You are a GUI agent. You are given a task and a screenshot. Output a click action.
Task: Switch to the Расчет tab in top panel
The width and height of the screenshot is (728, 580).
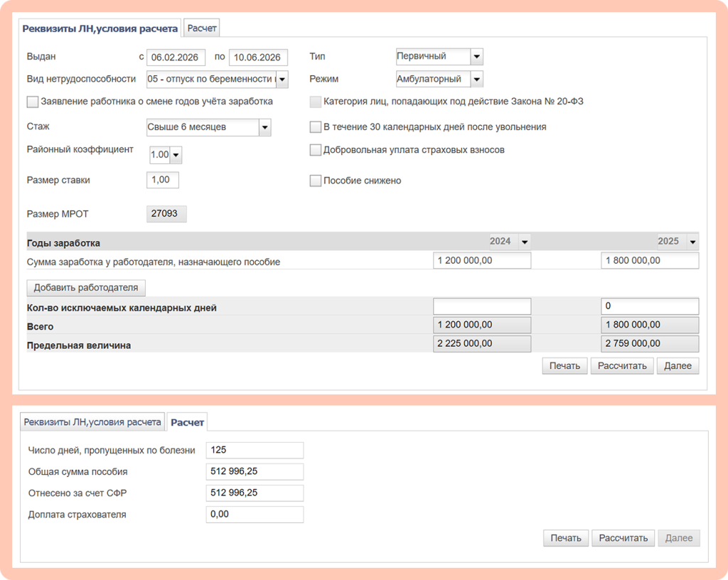click(x=202, y=28)
